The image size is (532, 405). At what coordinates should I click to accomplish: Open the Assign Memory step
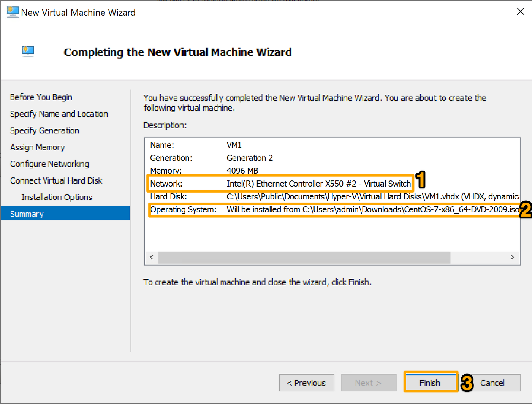tap(37, 147)
